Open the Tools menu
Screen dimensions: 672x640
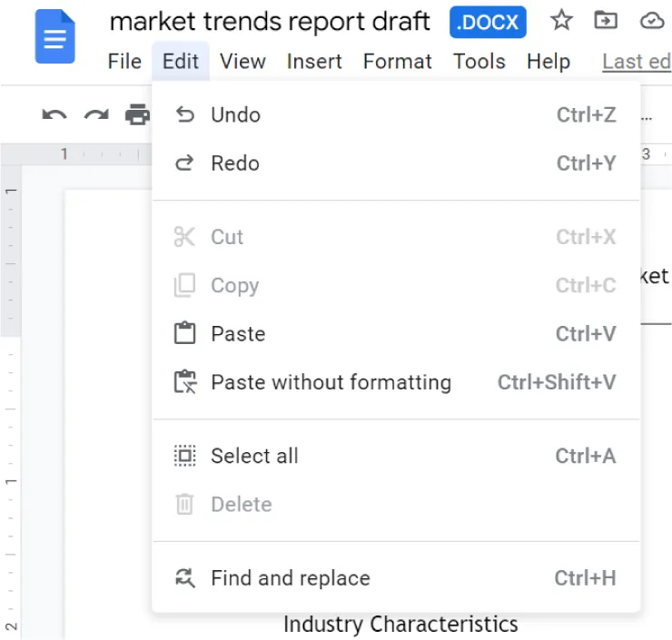click(x=479, y=62)
